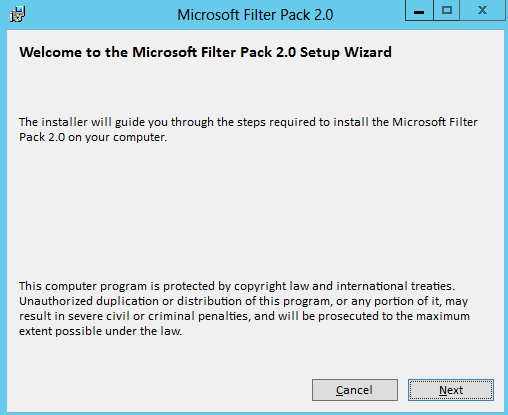Image resolution: width=508 pixels, height=415 pixels.
Task: Minimize the Microsoft Filter Pack 2.0 window
Action: click(419, 11)
